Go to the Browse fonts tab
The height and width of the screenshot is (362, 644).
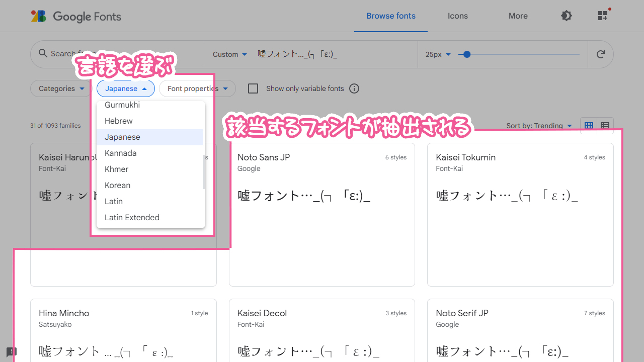391,16
